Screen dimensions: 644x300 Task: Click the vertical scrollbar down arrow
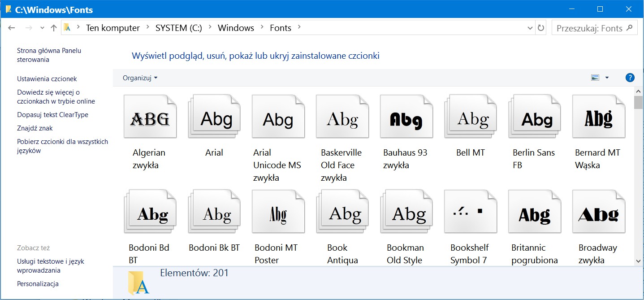coord(638,261)
